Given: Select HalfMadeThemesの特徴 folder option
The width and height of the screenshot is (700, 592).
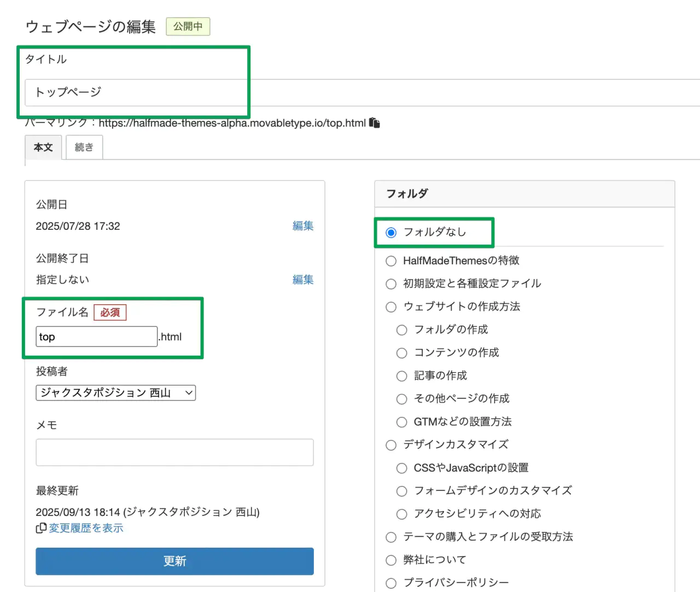Looking at the screenshot, I should [391, 261].
